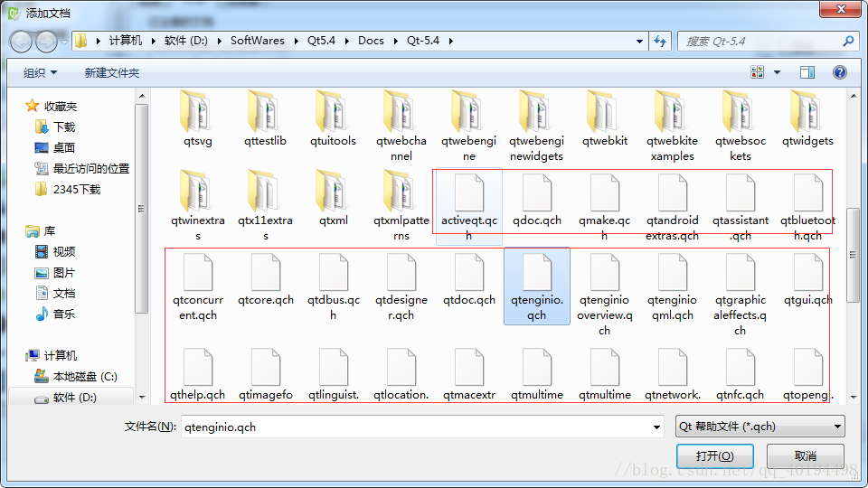Select the qtgui.qch file
Screen dimensions: 868x488
[x=807, y=279]
